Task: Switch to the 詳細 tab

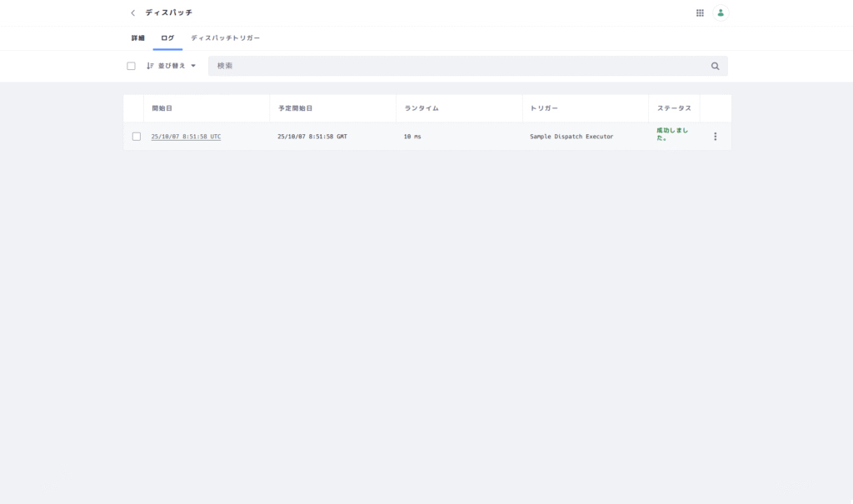Action: tap(138, 38)
